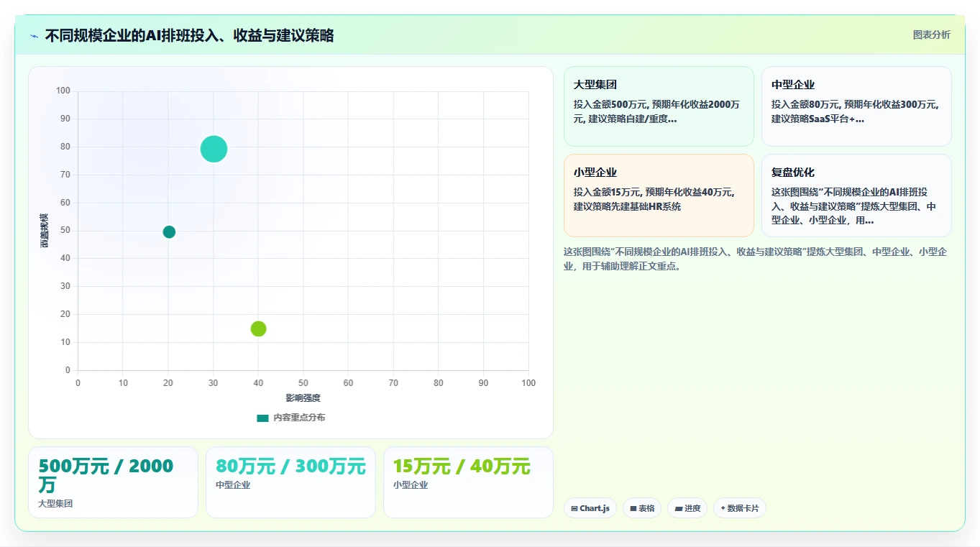Click the 大型集团 caption under 500万元
This screenshot has height=547, width=980.
tap(55, 504)
